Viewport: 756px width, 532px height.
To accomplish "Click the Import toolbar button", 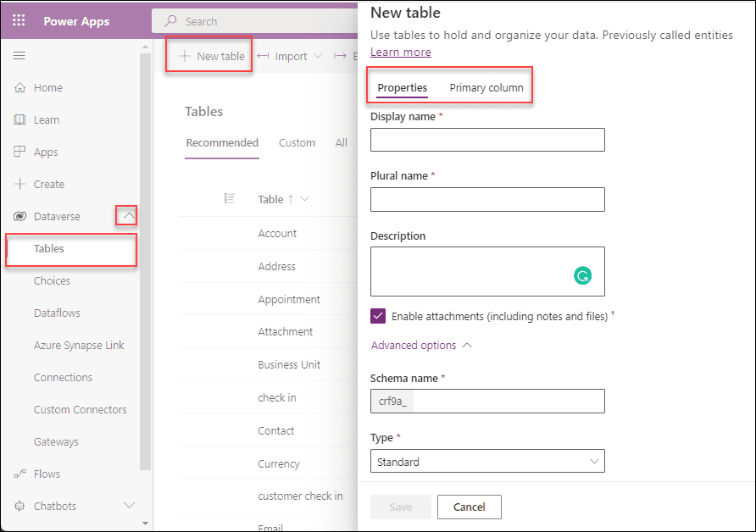I will pyautogui.click(x=290, y=57).
